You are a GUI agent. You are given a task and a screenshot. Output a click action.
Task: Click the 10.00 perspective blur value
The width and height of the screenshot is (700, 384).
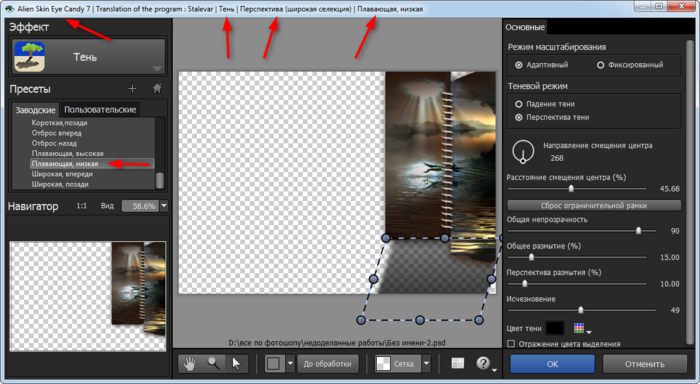pos(670,284)
